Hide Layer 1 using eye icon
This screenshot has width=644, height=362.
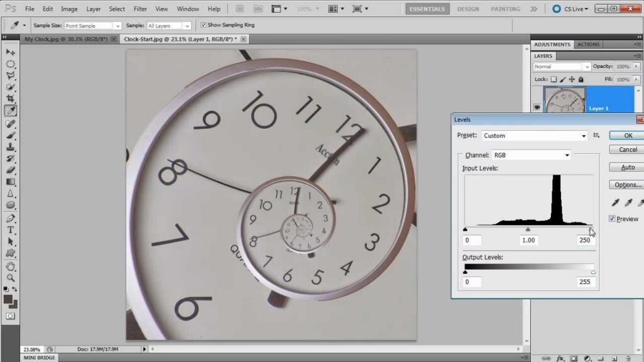tap(537, 107)
